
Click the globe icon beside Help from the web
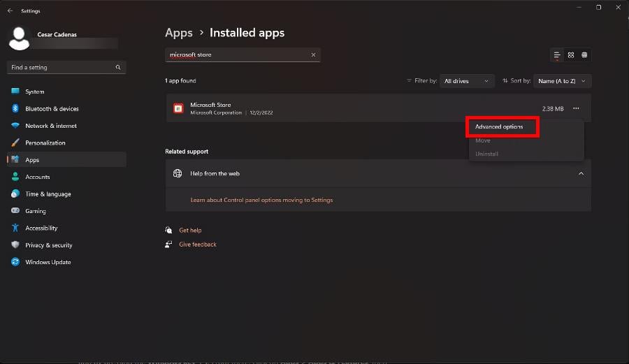(178, 173)
